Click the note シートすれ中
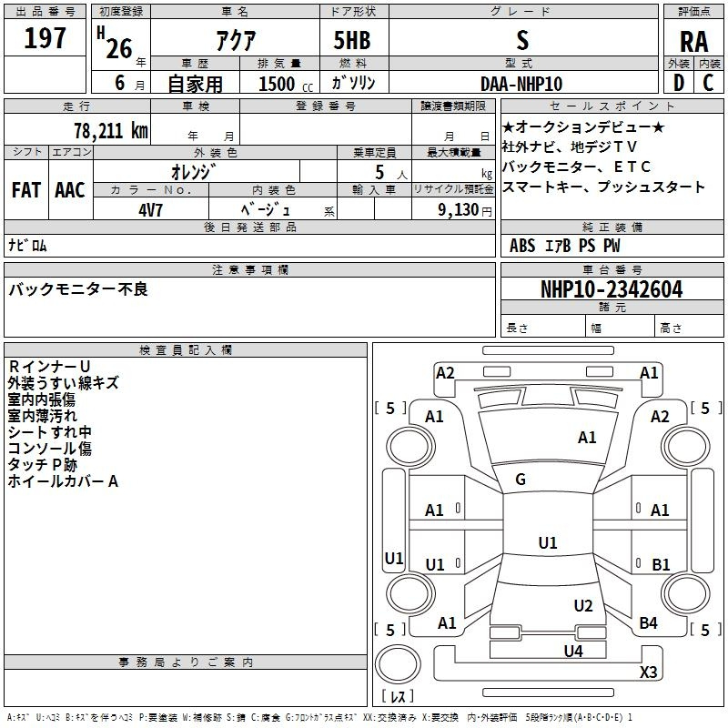 [49, 431]
